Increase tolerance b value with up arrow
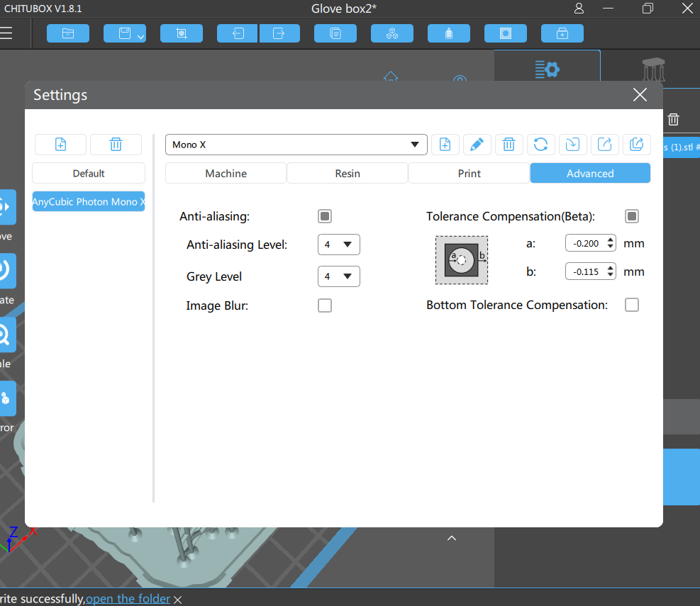The image size is (700, 606). coord(610,268)
